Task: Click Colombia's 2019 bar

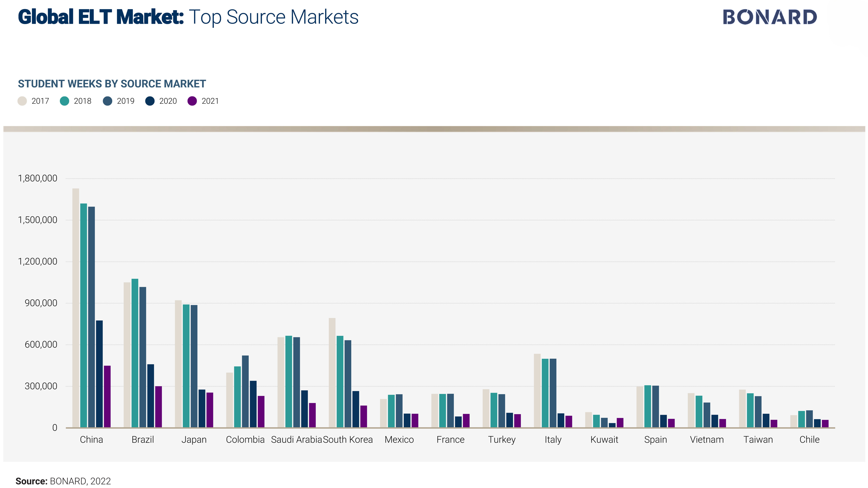Action: pos(245,392)
